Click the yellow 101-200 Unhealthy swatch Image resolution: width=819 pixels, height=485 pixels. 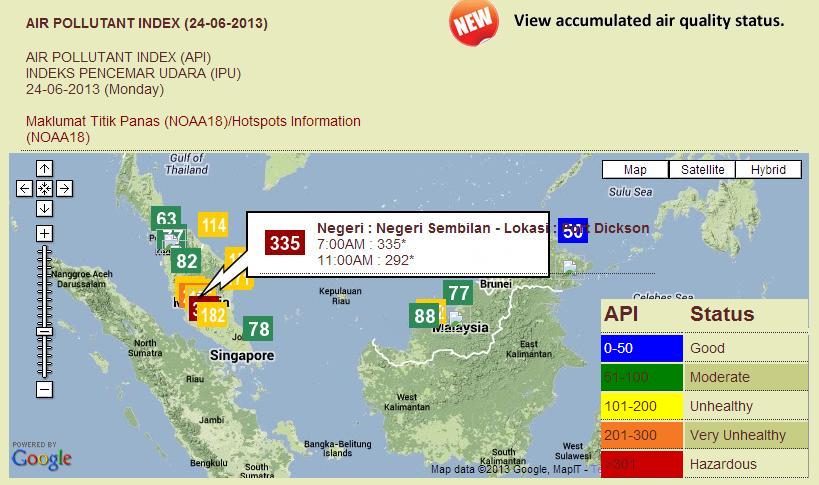641,406
